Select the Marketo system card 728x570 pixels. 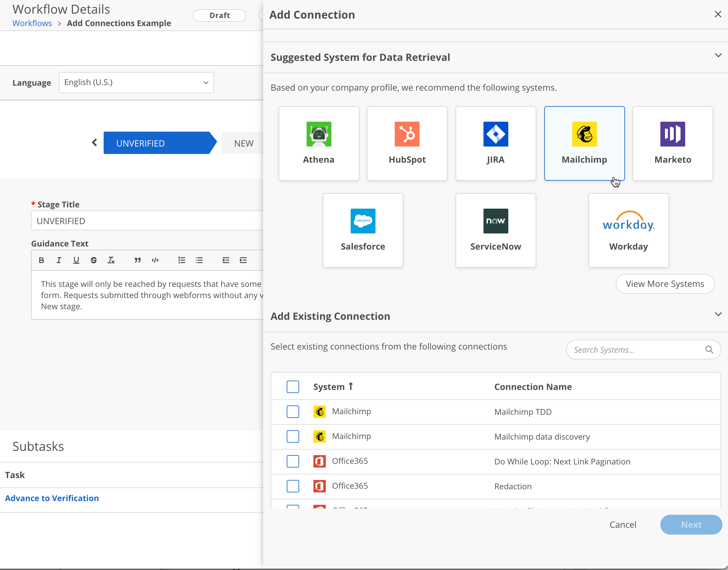(x=672, y=143)
